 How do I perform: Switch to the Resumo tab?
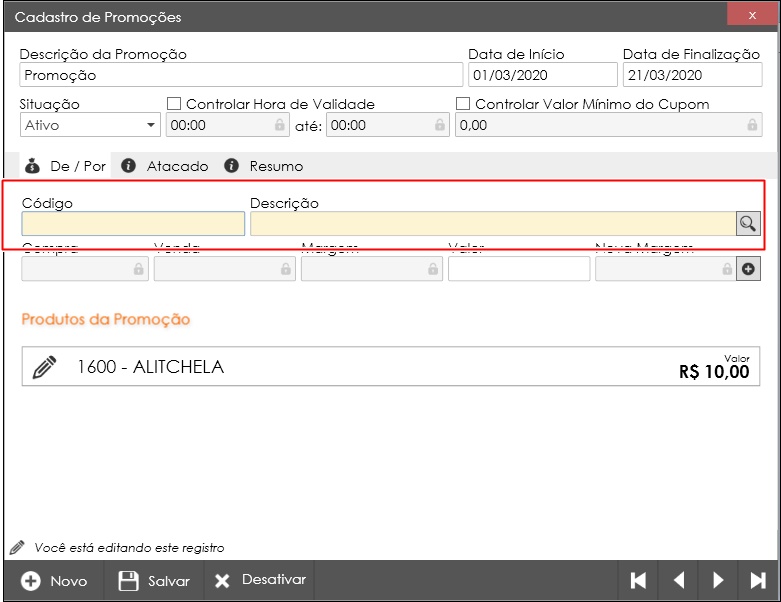click(x=264, y=166)
